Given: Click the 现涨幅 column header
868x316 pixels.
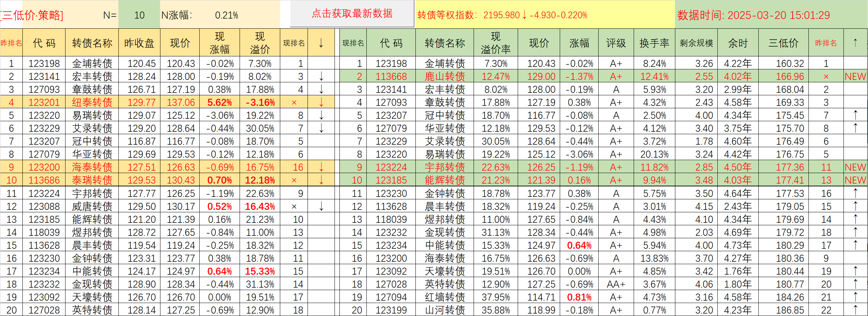Looking at the screenshot, I should coord(220,43).
